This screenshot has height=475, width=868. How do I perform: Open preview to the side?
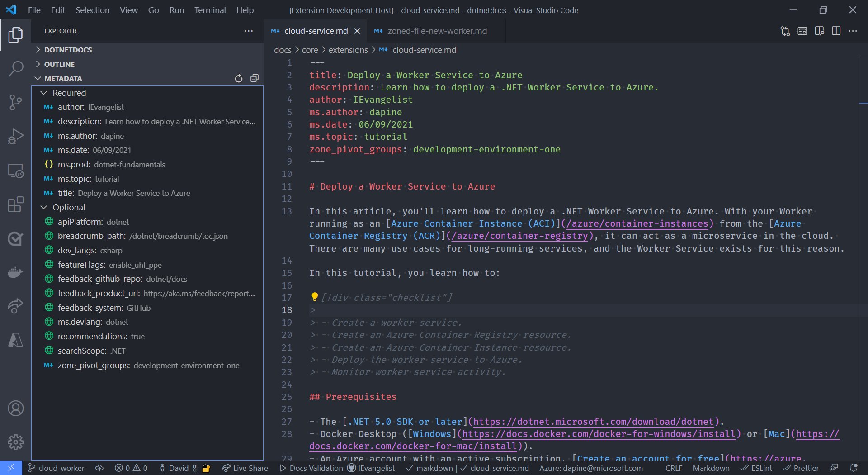click(x=819, y=31)
